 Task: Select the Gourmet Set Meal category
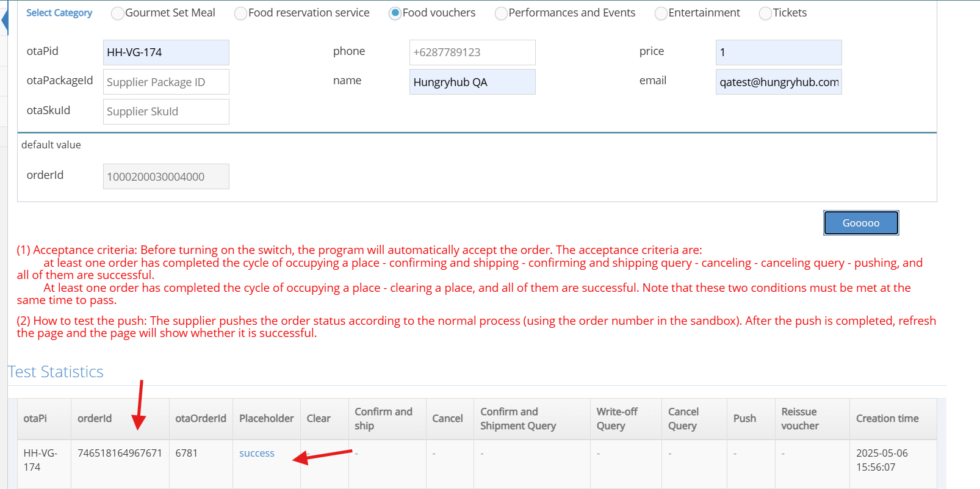pyautogui.click(x=118, y=13)
